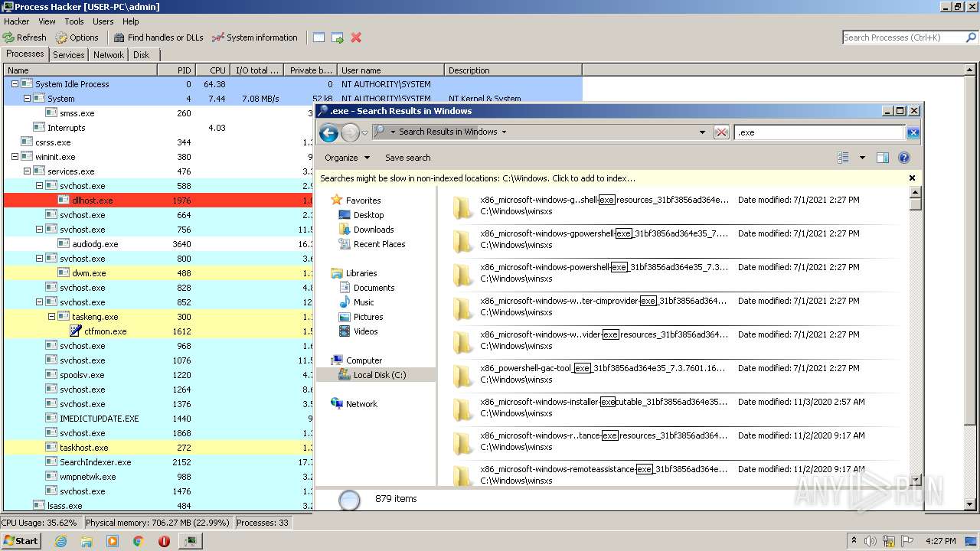Screen dimensions: 980x551
Task: Click the Start button
Action: point(21,540)
